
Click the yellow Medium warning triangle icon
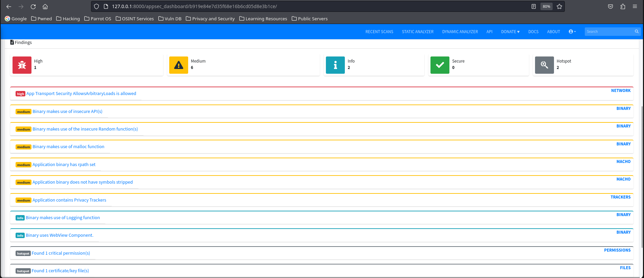179,65
